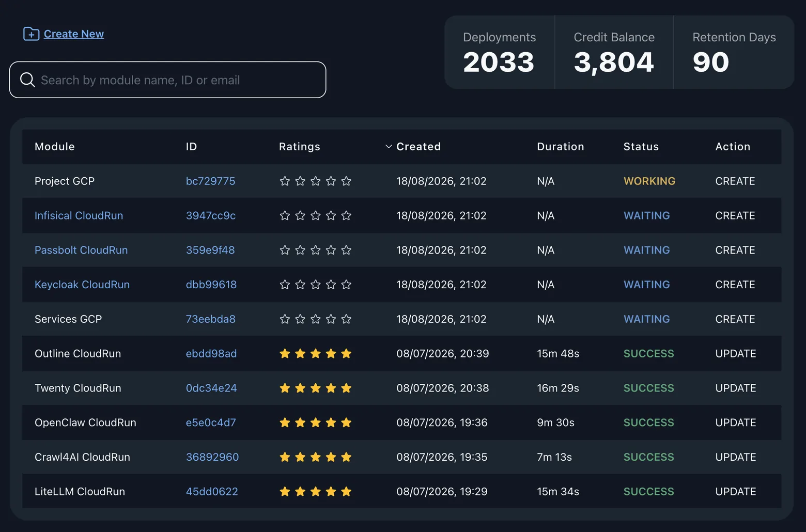Select the WORKING status of Project GCP
Viewport: 806px width, 532px height.
[649, 181]
